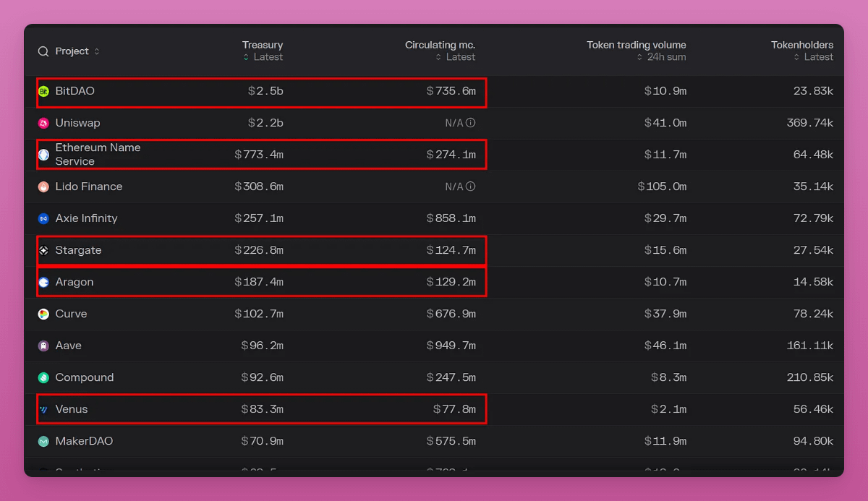This screenshot has width=868, height=501.
Task: Click the Stargate logo icon
Action: (x=43, y=250)
